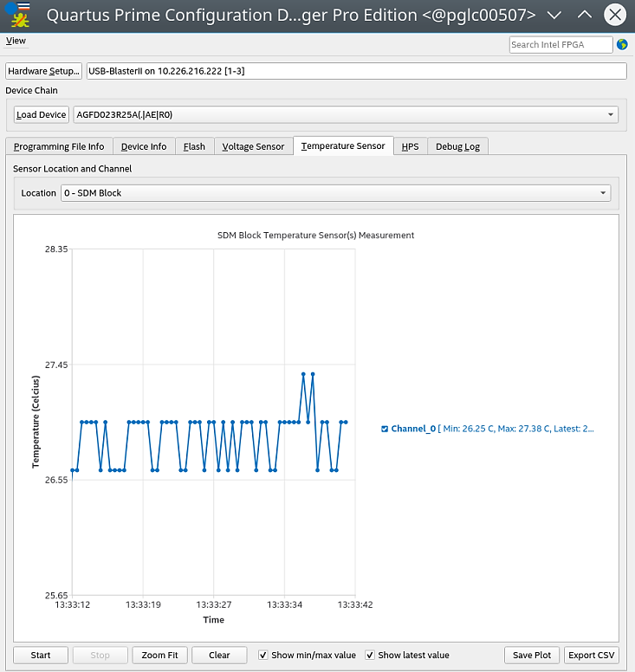This screenshot has width=635, height=672.
Task: Switch to the Voltage Sensor tab
Action: (x=254, y=146)
